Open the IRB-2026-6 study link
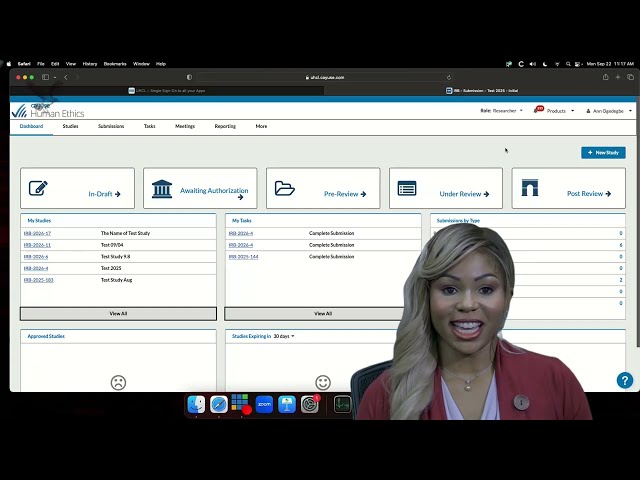The image size is (640, 480). coord(36,257)
